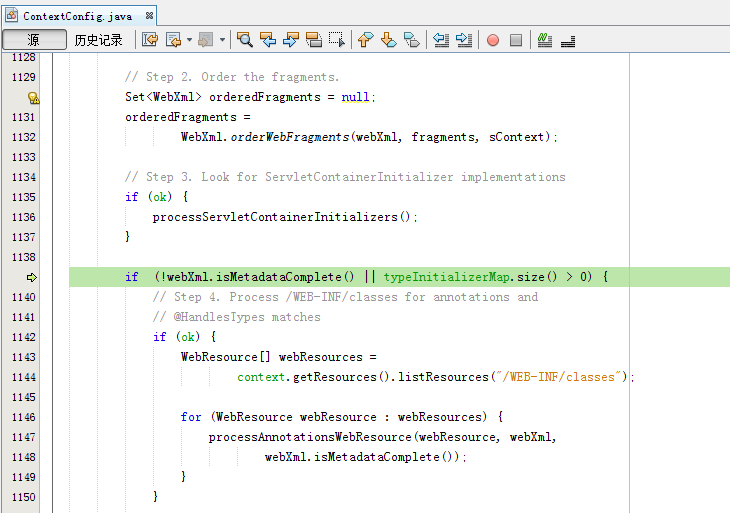Click green program counter arrow in gutter
730x513 pixels.
click(x=32, y=277)
